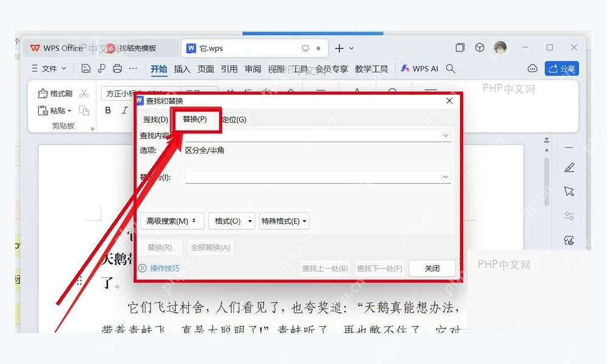The image size is (607, 364).
Task: Click the save document icon
Action: 86,69
